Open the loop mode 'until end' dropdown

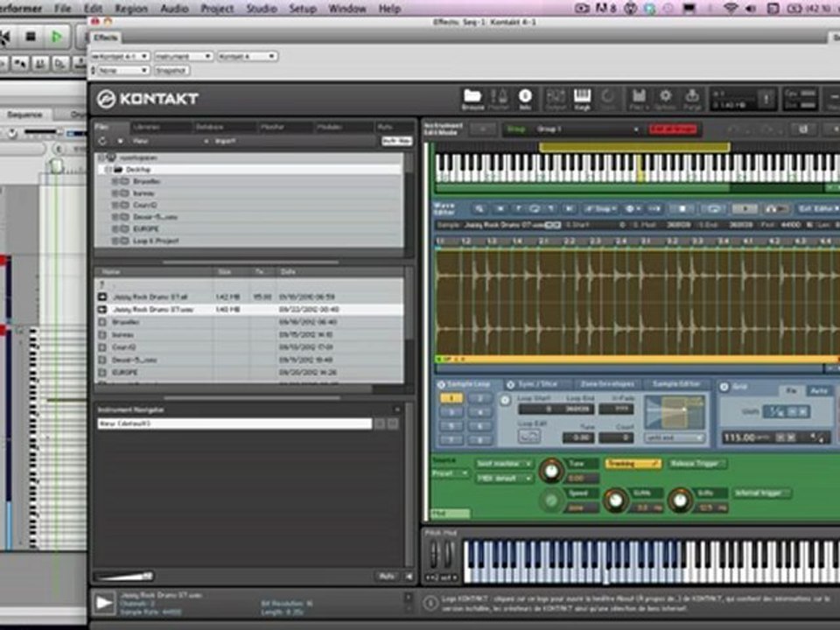(x=674, y=437)
